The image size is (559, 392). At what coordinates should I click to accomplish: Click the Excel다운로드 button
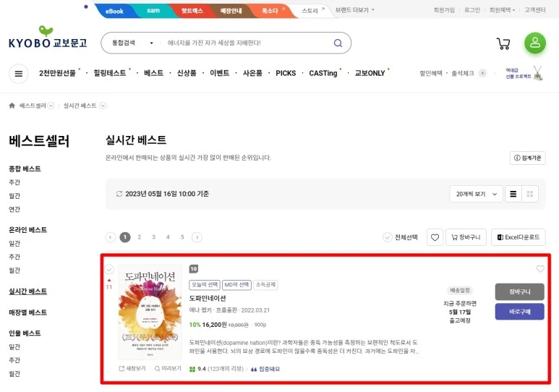pos(519,237)
